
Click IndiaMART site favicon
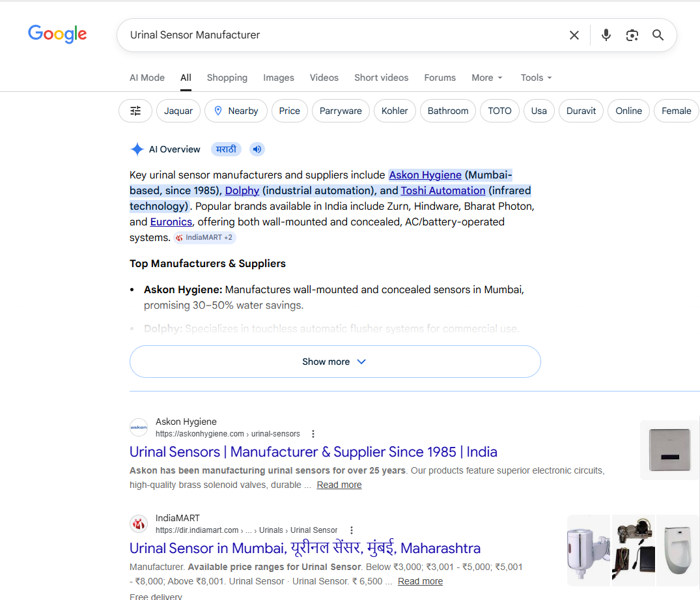click(139, 524)
